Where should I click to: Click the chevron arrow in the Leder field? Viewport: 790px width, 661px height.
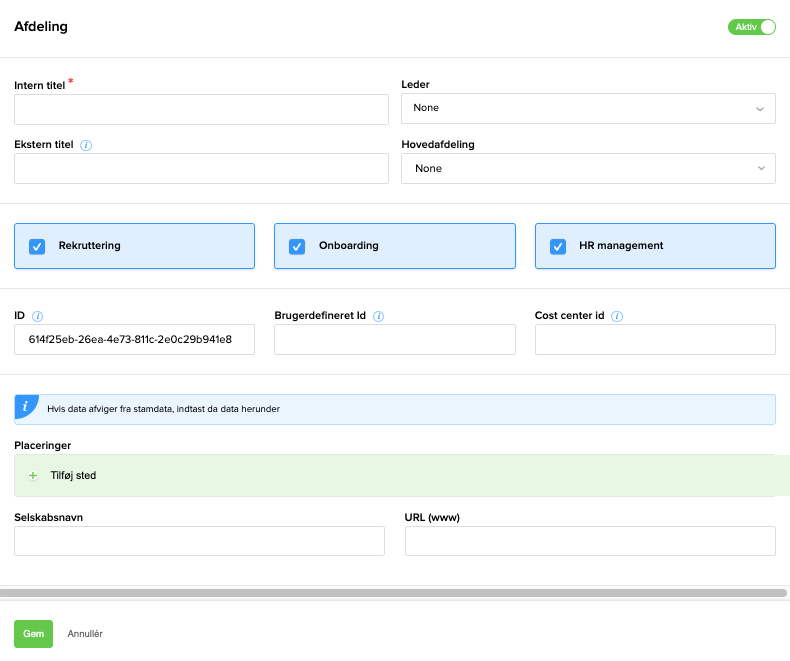pyautogui.click(x=760, y=109)
